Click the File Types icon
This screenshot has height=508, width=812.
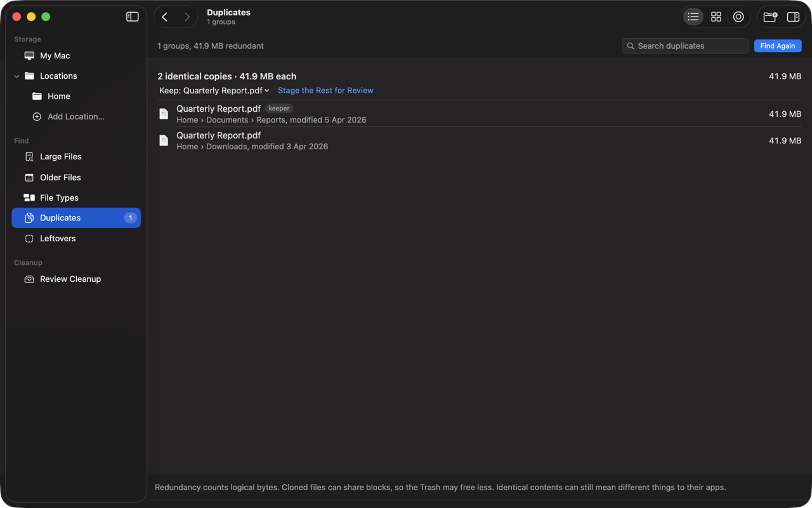(29, 198)
